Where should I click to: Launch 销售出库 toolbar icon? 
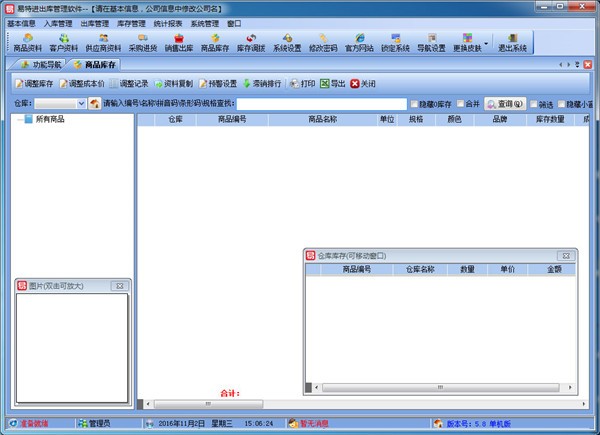pos(179,42)
